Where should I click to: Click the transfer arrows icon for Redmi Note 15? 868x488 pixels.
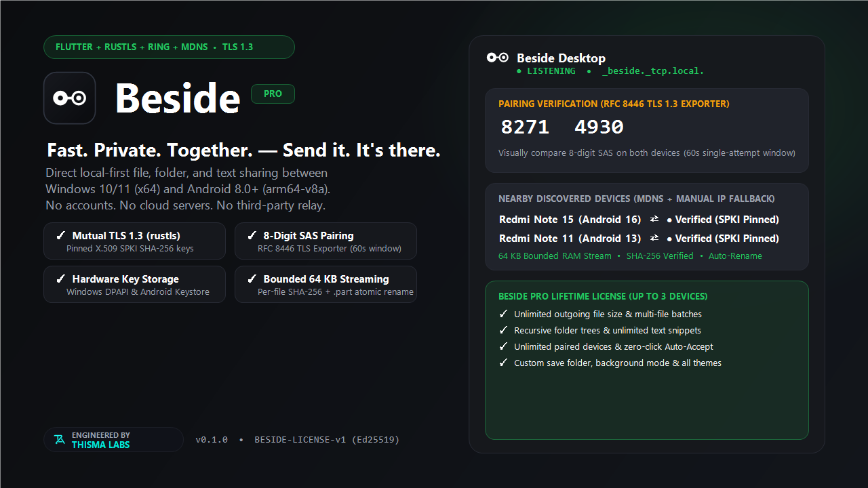(654, 220)
